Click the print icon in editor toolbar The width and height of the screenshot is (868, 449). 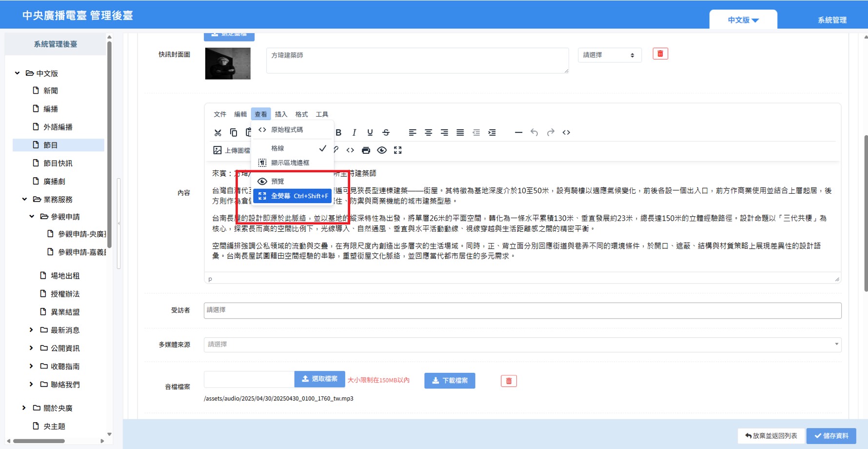click(x=366, y=150)
